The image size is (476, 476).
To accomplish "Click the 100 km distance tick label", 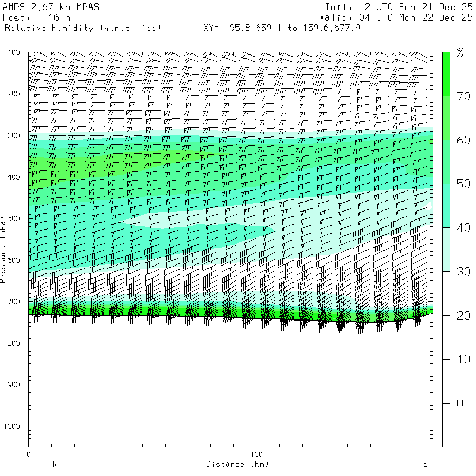I will pyautogui.click(x=257, y=454).
